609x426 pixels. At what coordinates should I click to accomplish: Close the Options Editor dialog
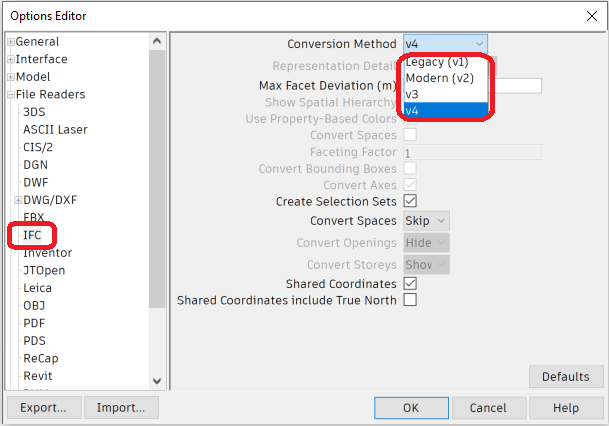(x=592, y=16)
